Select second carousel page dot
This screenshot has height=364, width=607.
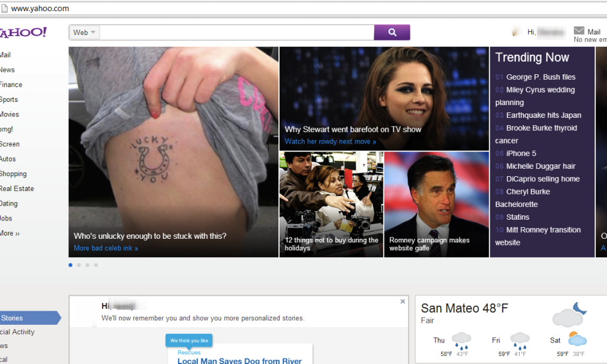[x=79, y=265]
